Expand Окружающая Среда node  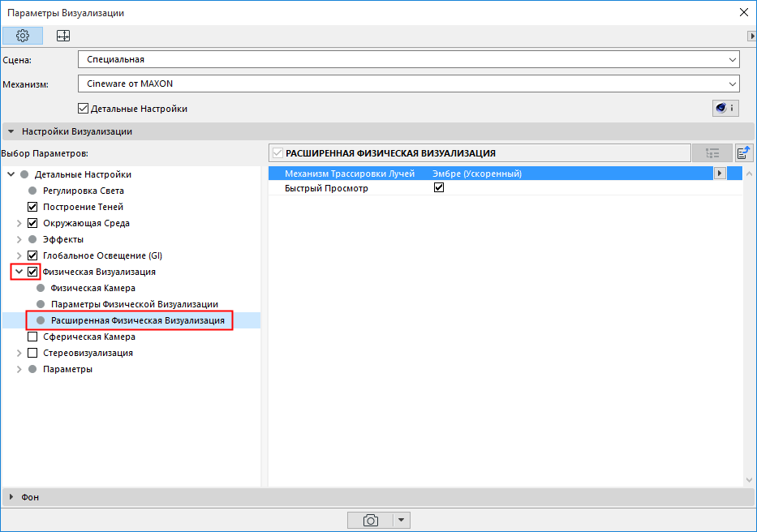pos(19,223)
